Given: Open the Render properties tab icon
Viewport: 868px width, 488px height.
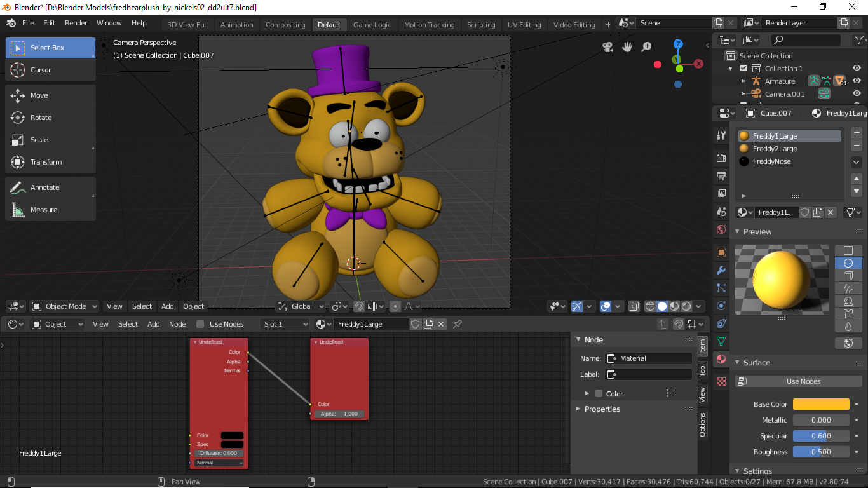Looking at the screenshot, I should (721, 158).
